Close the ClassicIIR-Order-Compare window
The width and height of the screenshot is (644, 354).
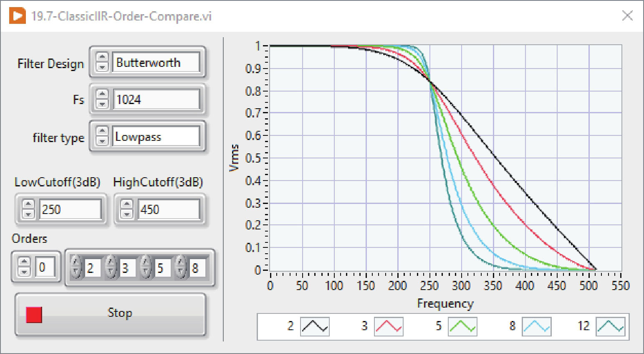click(627, 16)
